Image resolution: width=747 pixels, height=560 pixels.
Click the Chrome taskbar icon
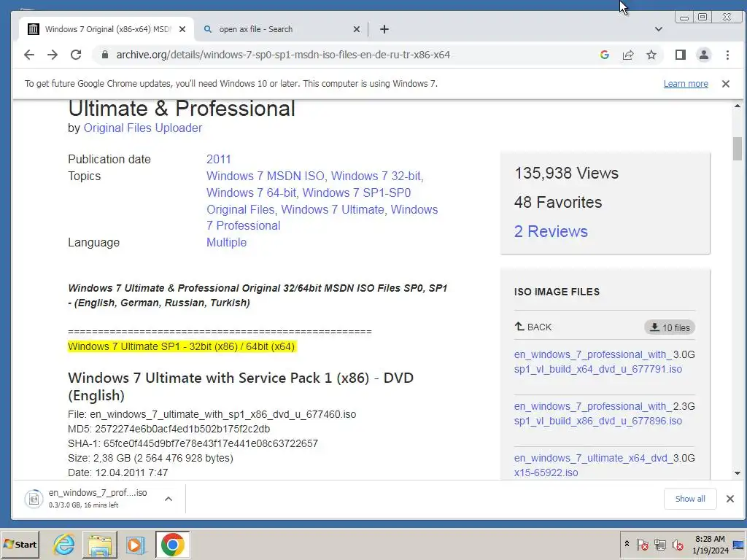(172, 544)
